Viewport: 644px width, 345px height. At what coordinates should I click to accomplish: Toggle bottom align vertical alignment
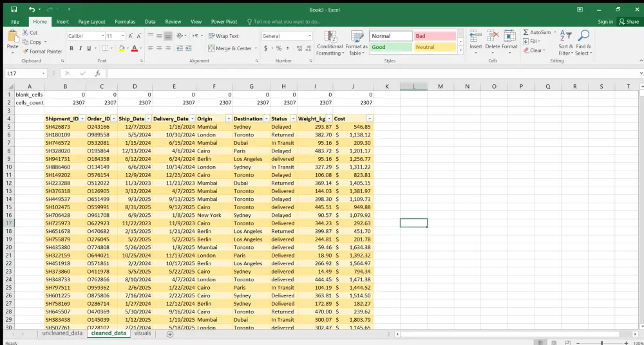click(168, 36)
